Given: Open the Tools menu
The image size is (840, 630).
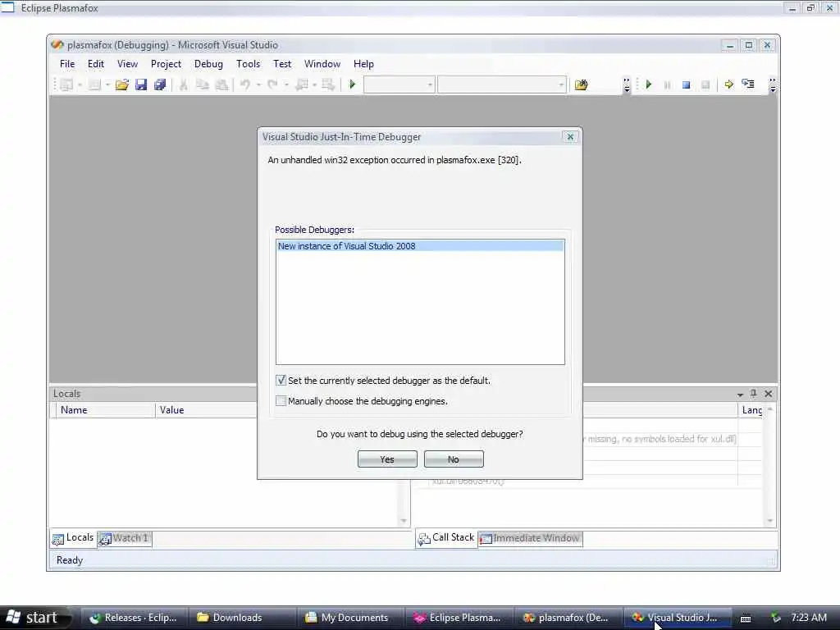Looking at the screenshot, I should pyautogui.click(x=248, y=64).
